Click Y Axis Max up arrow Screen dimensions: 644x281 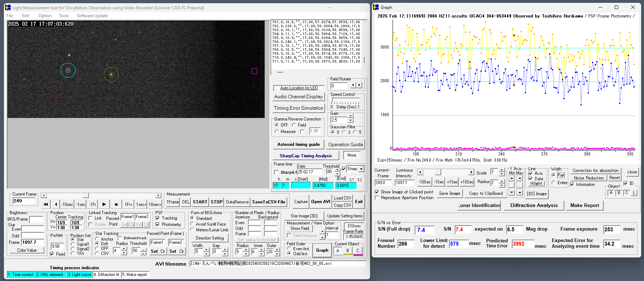[520, 178]
